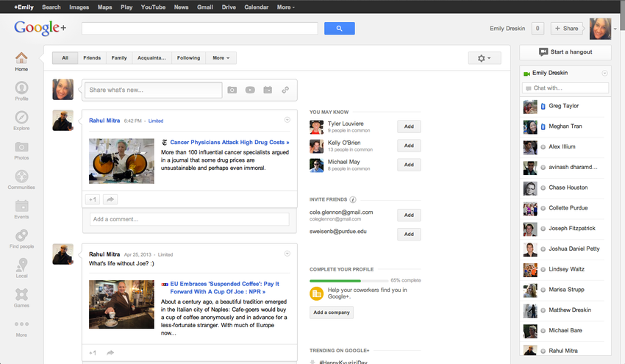Click Limited visibility on 6:42 PM post
Screen dimensions: 625x364
click(156, 121)
